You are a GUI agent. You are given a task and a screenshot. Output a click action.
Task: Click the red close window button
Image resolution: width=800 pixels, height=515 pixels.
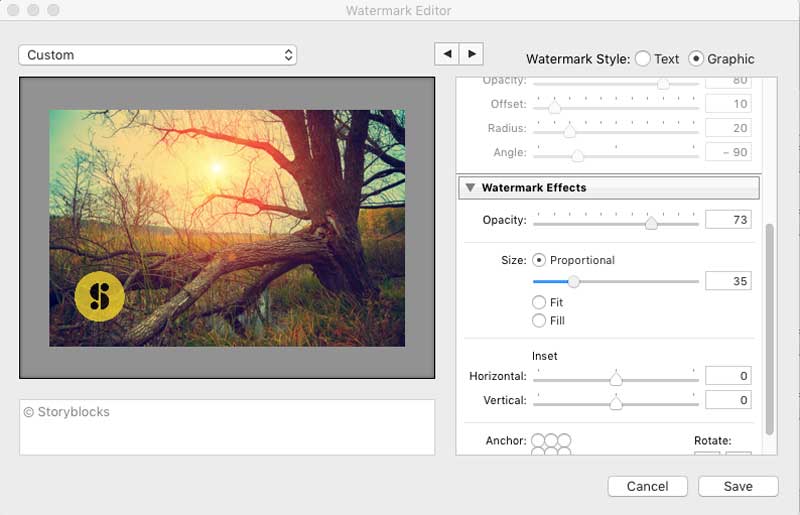(x=14, y=10)
